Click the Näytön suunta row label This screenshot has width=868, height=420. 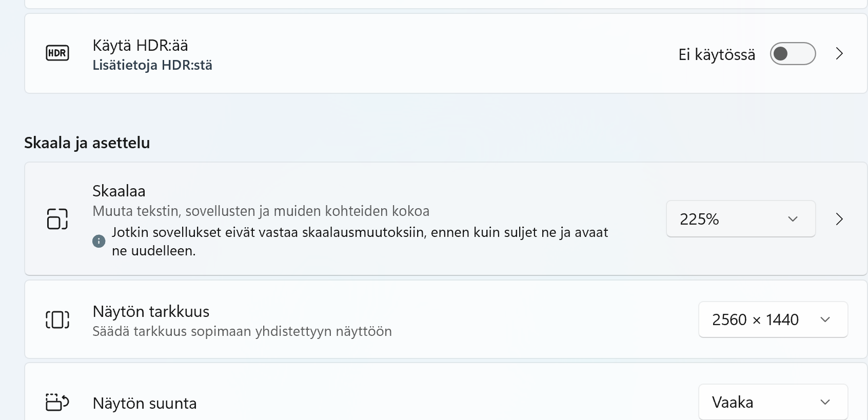(x=145, y=403)
